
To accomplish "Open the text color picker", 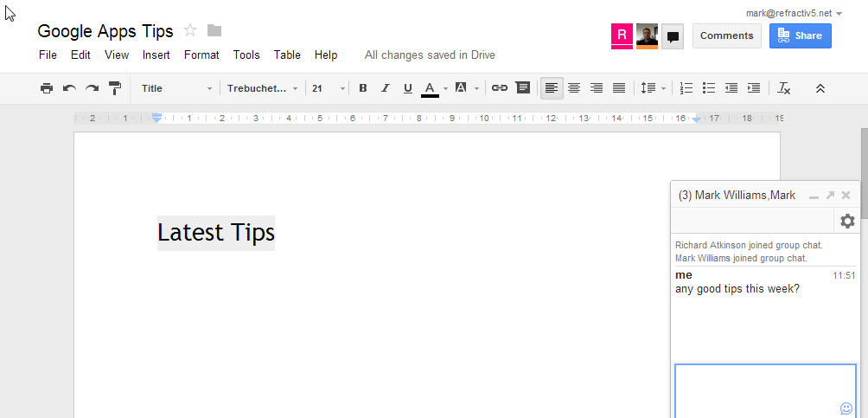I will tap(430, 88).
